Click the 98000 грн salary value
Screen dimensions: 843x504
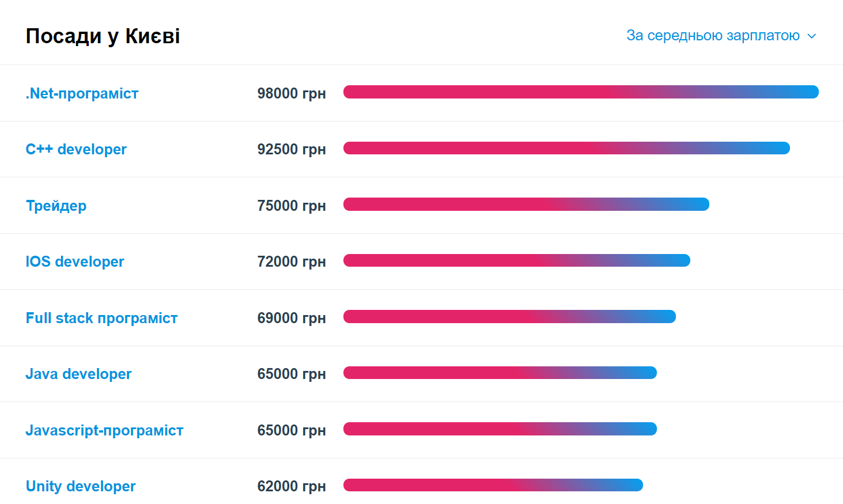click(292, 93)
